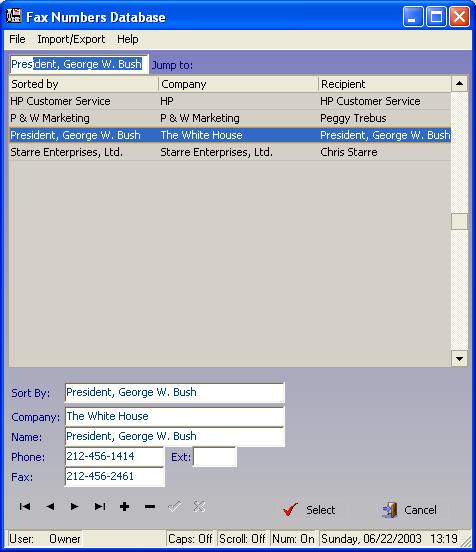The height and width of the screenshot is (552, 476).
Task: Delete record minus icon
Action: pyautogui.click(x=150, y=507)
